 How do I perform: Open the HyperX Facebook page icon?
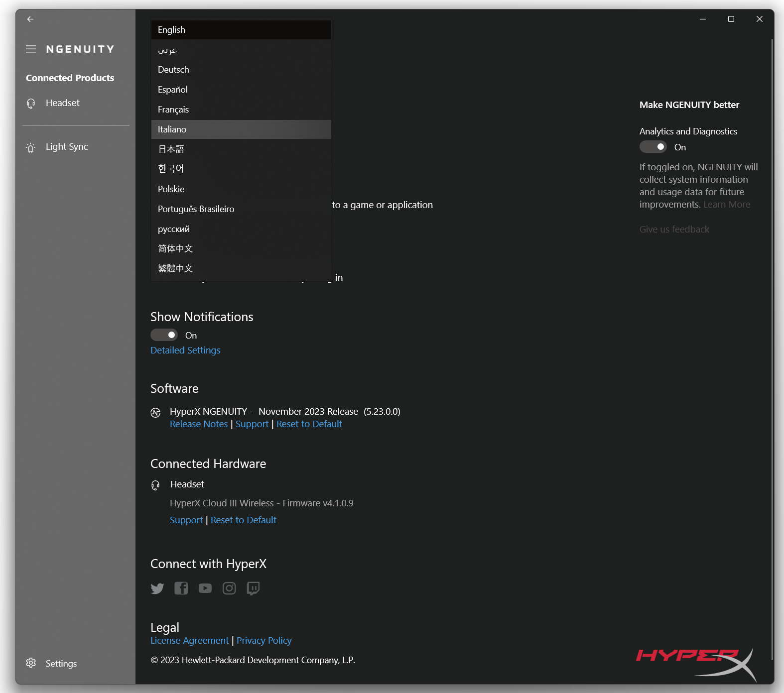(x=181, y=588)
